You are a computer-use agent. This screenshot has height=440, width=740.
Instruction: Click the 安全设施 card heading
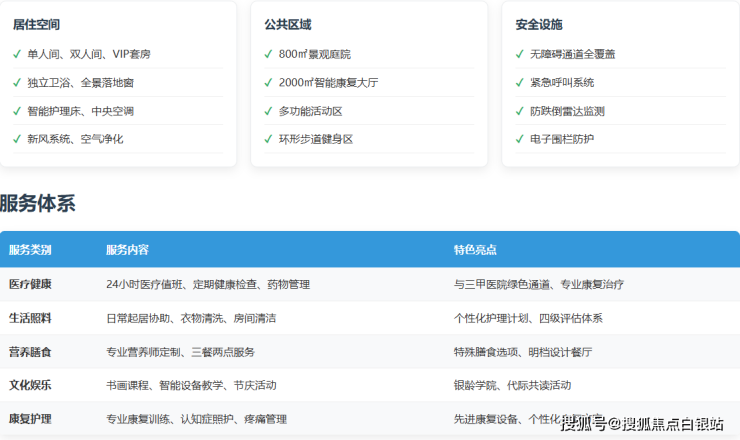pos(538,24)
